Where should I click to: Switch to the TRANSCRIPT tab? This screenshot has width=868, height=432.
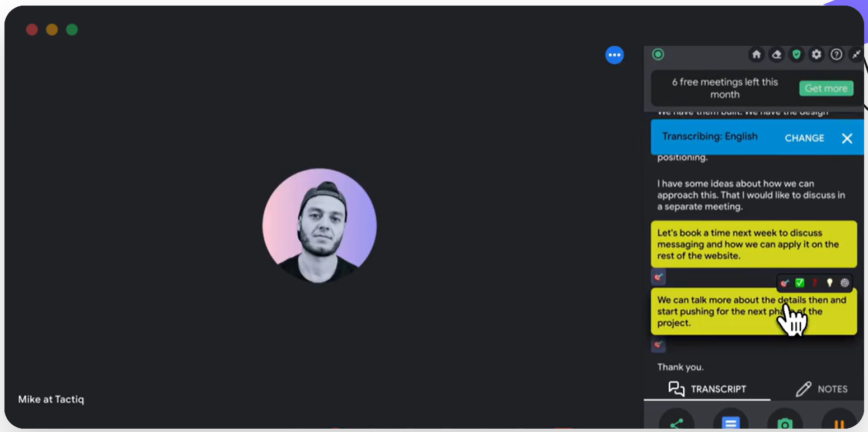pyautogui.click(x=707, y=389)
